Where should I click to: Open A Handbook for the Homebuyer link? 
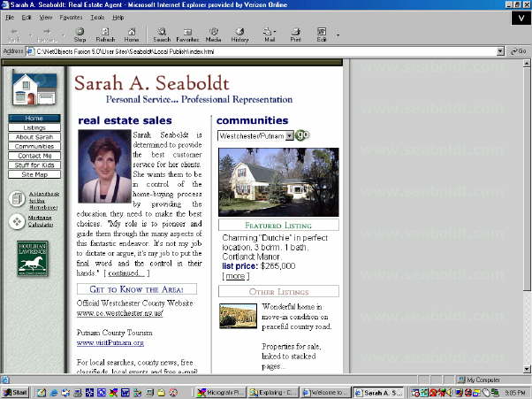tap(44, 200)
